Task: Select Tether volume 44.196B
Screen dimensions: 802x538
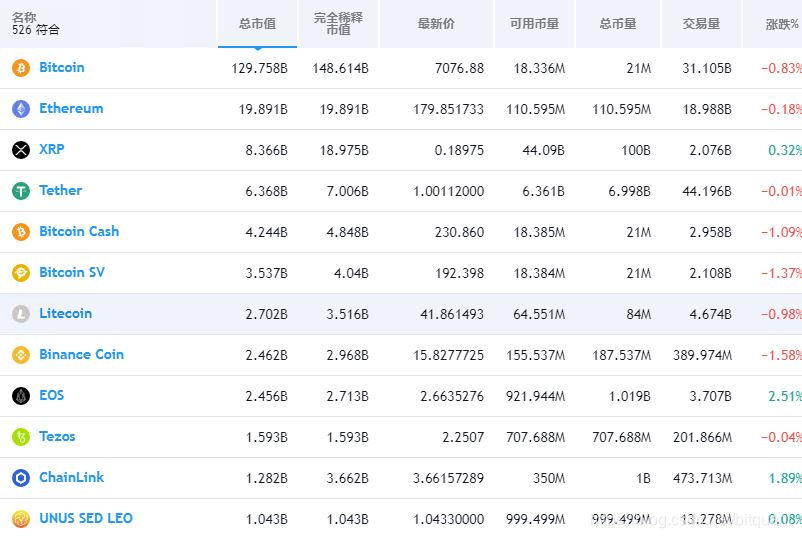Action: click(x=707, y=191)
